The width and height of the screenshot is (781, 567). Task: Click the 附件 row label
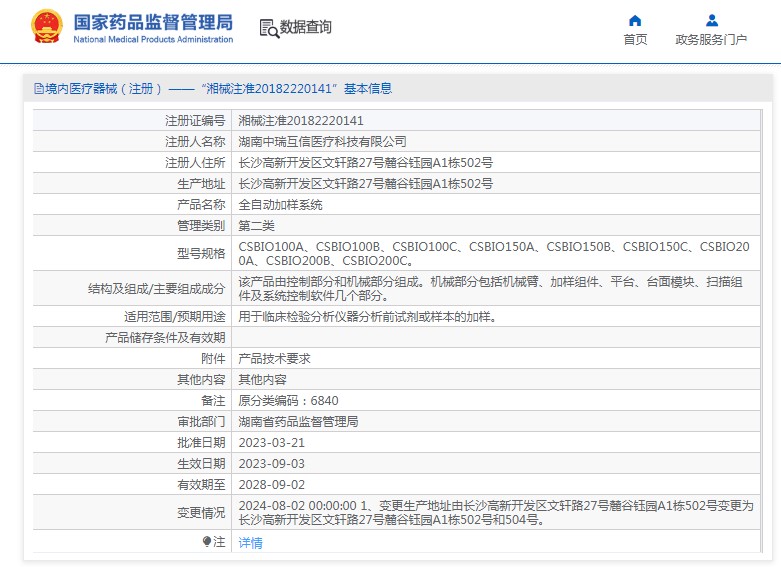pos(213,358)
